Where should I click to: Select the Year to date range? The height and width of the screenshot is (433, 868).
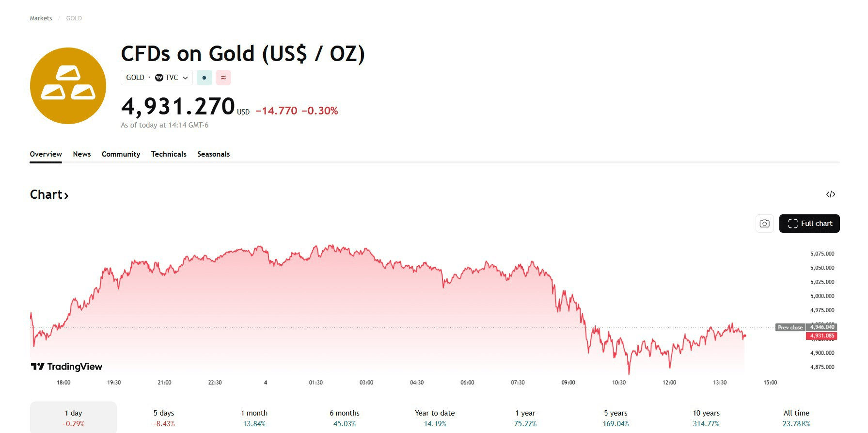coord(435,417)
